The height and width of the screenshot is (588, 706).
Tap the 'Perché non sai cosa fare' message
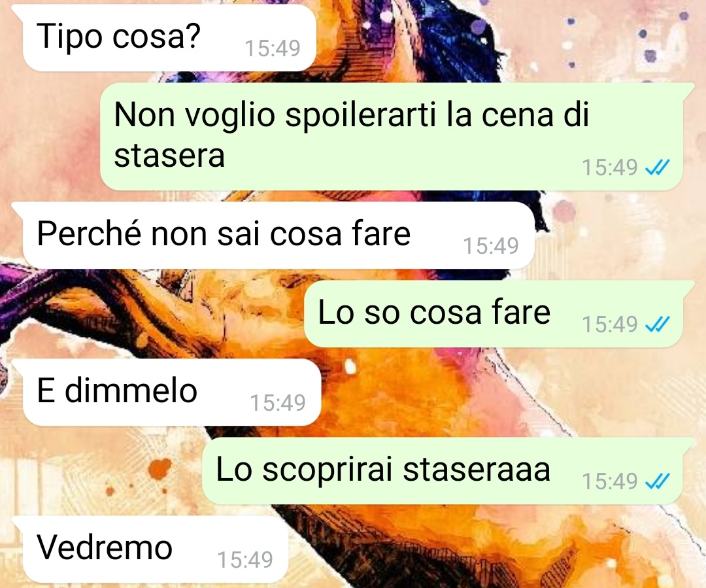click(x=278, y=235)
